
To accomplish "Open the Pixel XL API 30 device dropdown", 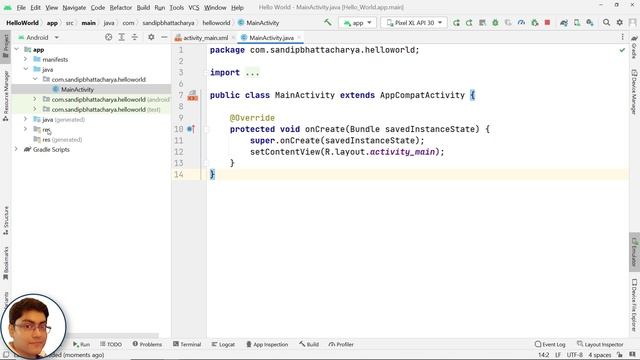I will pos(414,23).
